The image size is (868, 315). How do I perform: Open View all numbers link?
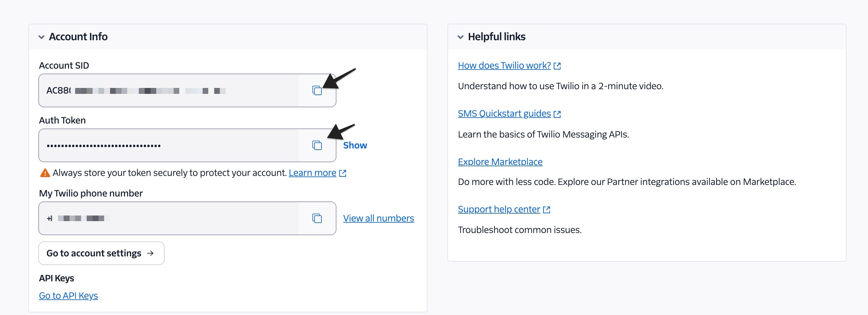(x=379, y=218)
